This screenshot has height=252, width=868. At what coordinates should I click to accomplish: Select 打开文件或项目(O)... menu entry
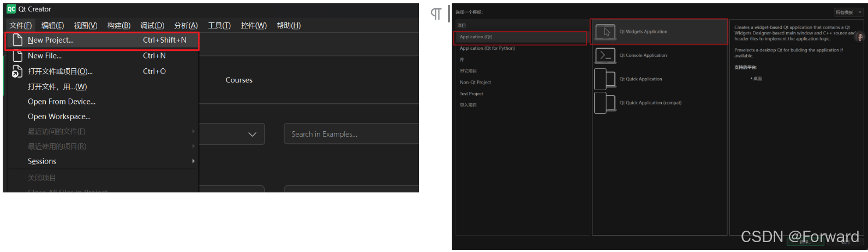click(102, 72)
